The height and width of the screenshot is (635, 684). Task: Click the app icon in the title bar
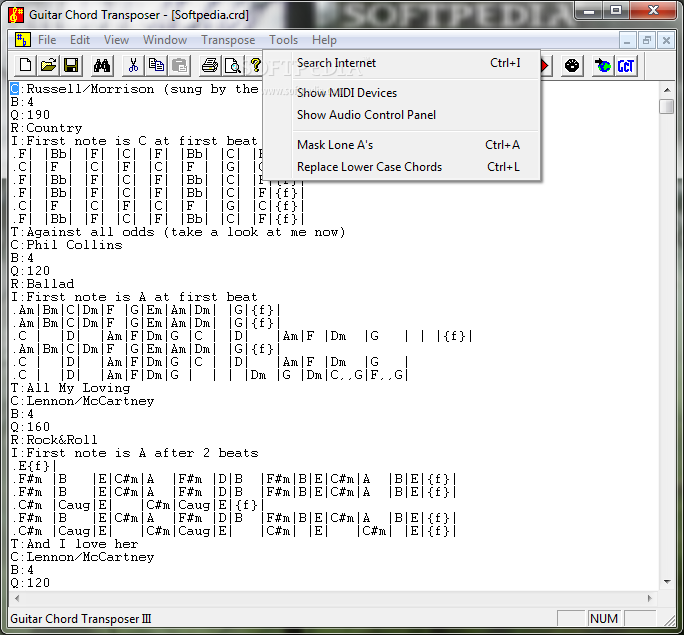tap(16, 15)
